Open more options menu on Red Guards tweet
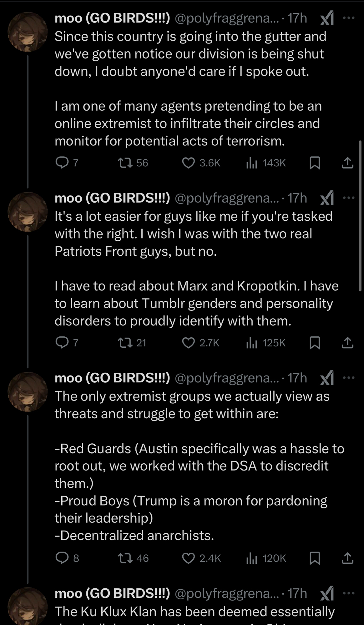This screenshot has width=364, height=625. (x=349, y=378)
